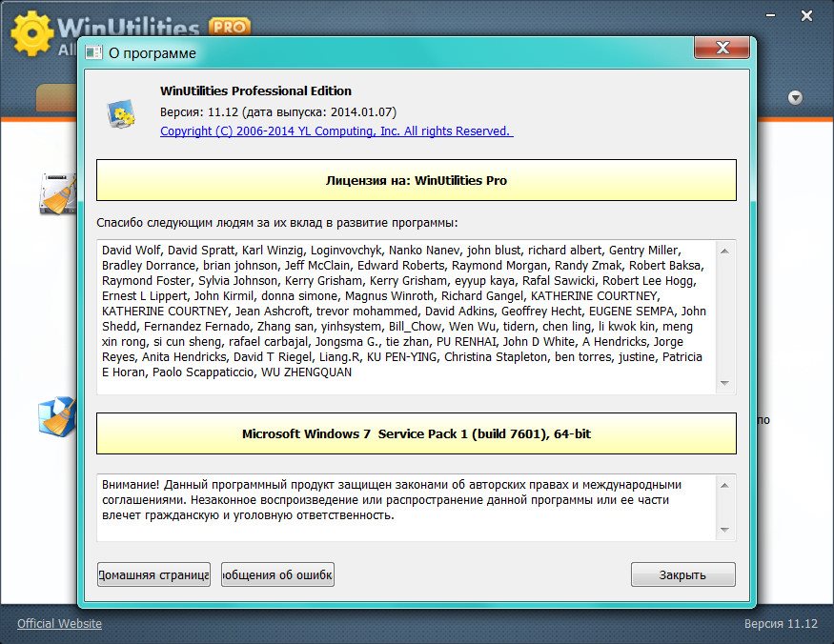
Task: Select the blue cube registry cleaner icon
Action: point(56,416)
